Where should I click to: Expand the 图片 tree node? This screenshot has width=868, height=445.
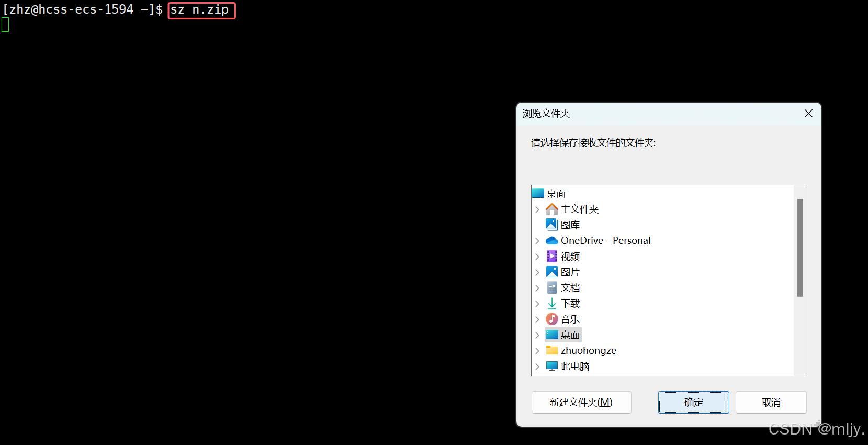coord(537,272)
